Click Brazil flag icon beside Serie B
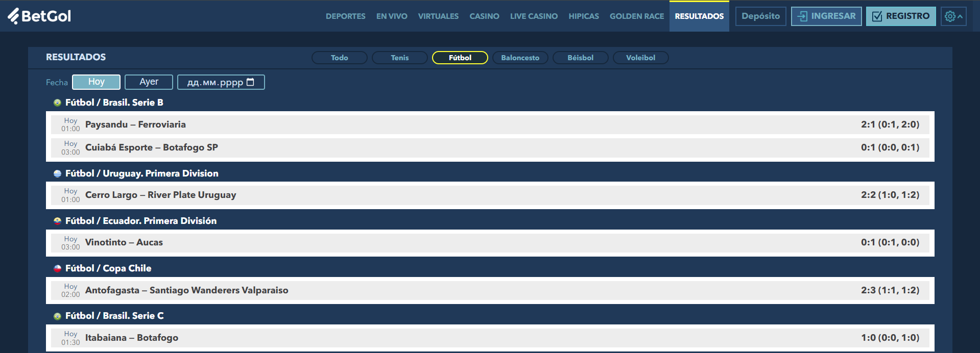980x353 pixels. pyautogui.click(x=57, y=103)
